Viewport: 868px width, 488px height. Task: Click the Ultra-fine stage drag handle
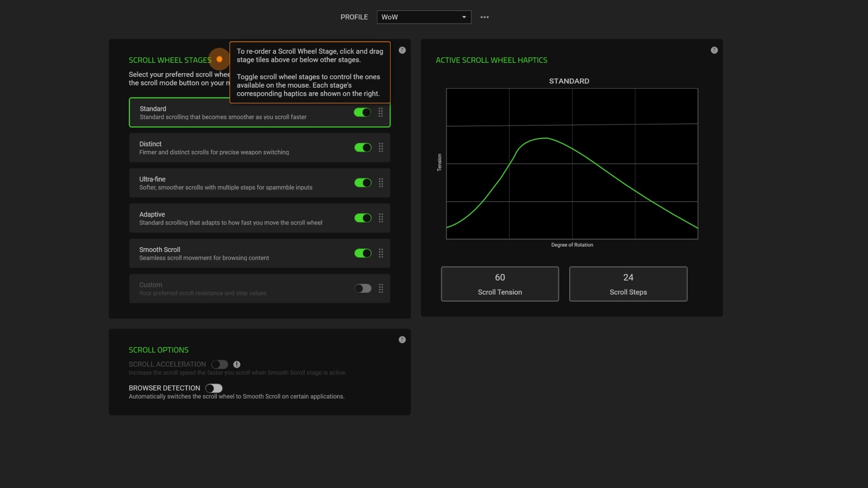(x=381, y=183)
